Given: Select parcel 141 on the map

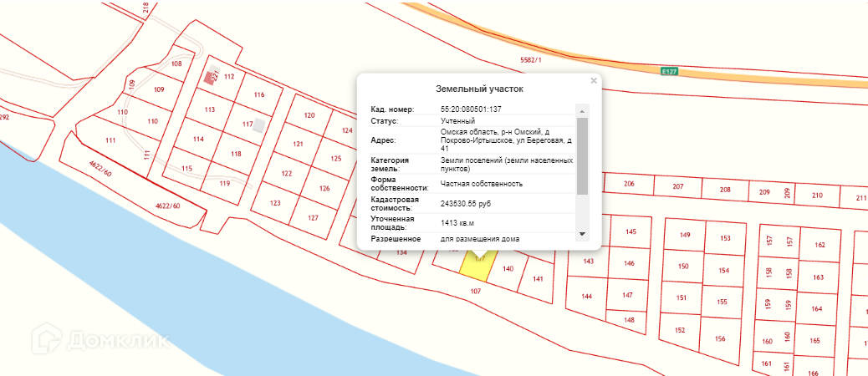Looking at the screenshot, I should [x=538, y=279].
